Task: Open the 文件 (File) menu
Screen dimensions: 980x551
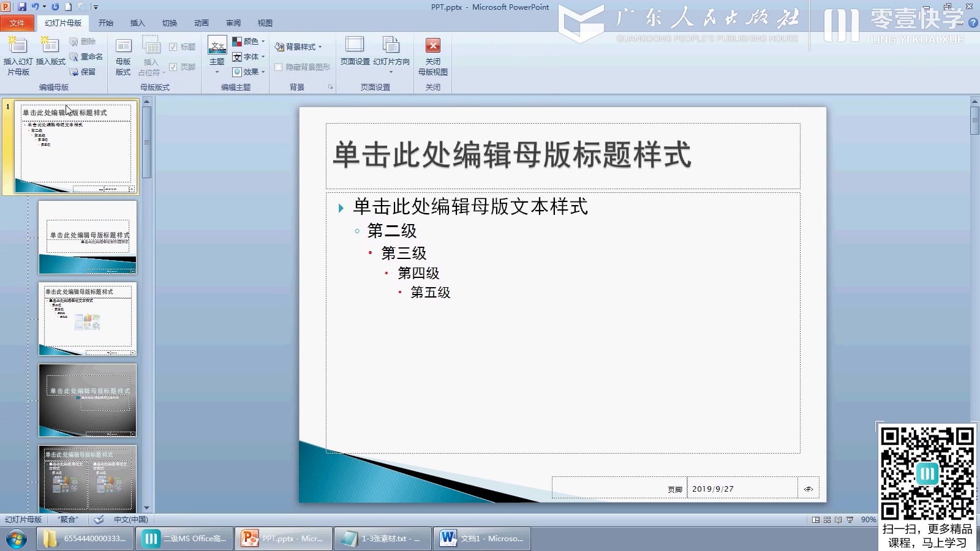Action: pyautogui.click(x=18, y=23)
